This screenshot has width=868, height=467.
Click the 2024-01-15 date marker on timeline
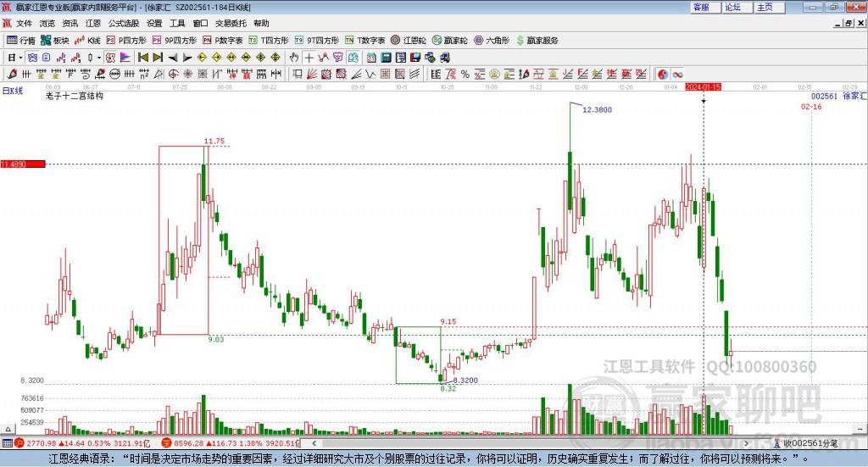pyautogui.click(x=703, y=86)
